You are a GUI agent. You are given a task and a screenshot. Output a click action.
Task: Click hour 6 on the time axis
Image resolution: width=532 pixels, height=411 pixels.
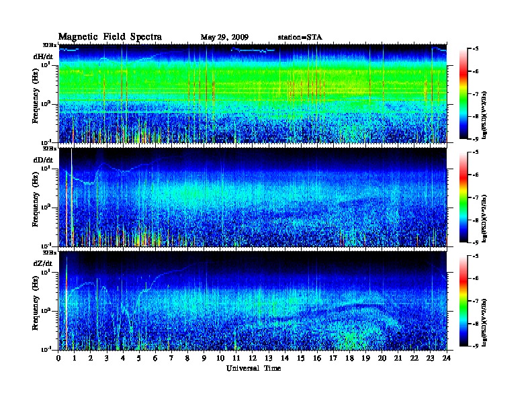pos(155,358)
